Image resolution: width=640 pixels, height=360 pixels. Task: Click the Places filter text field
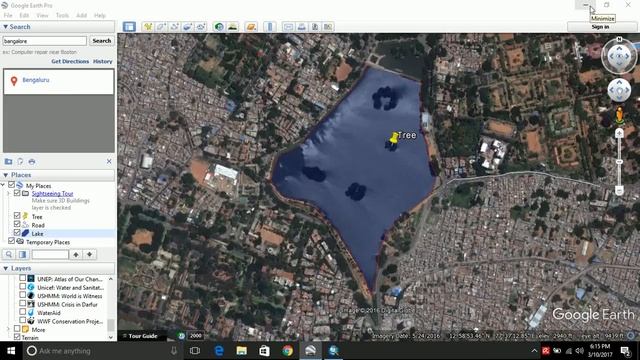50,254
